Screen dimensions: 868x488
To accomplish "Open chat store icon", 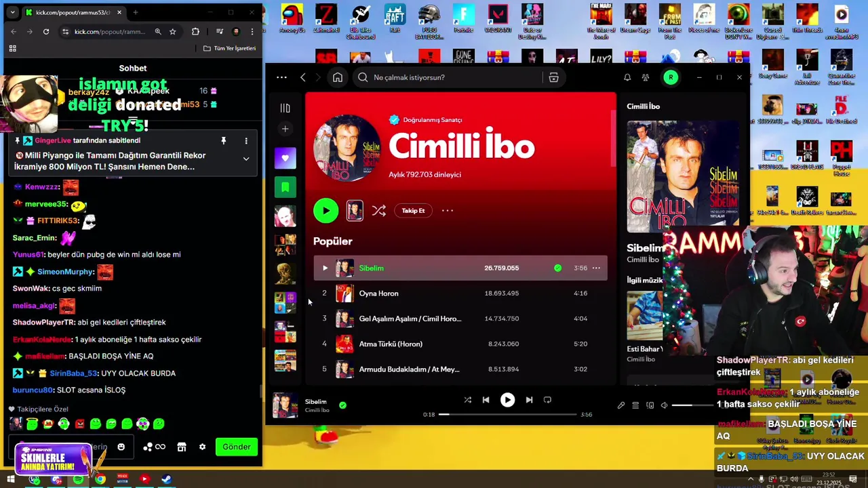I will (182, 447).
